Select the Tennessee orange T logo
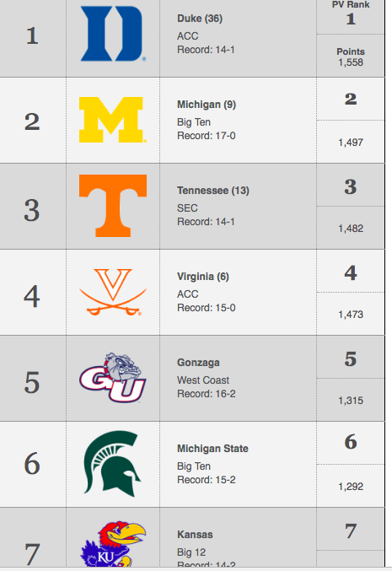 point(113,206)
